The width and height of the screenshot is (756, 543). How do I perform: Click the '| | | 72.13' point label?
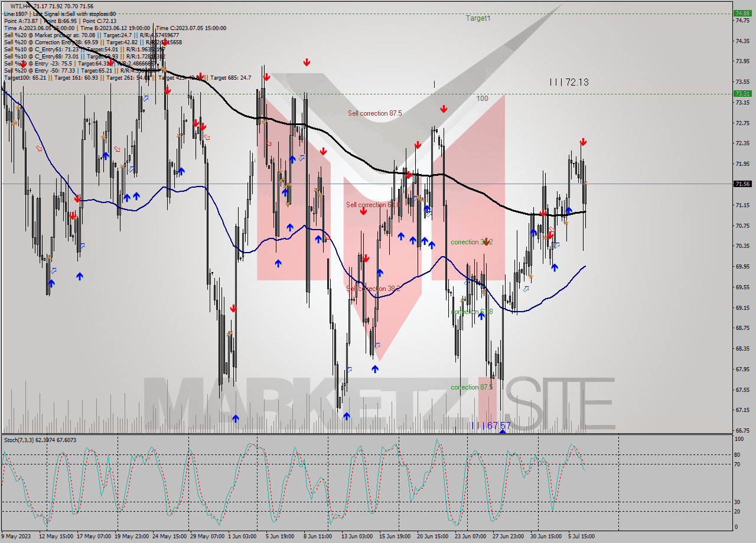[x=569, y=83]
